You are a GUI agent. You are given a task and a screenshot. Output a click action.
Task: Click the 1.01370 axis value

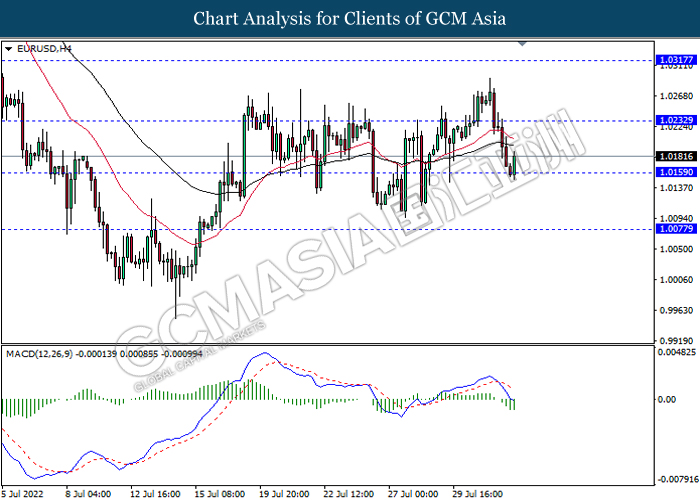(x=676, y=188)
